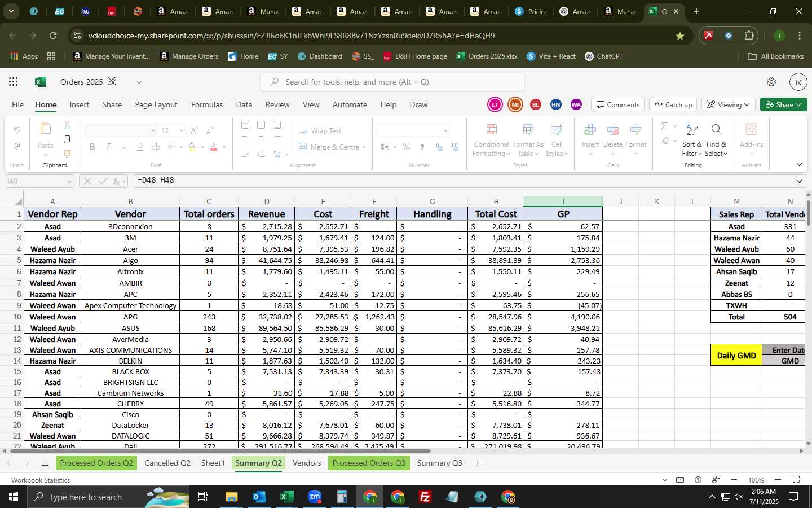Click the formula bar input
This screenshot has height=508, width=812.
[x=462, y=181]
